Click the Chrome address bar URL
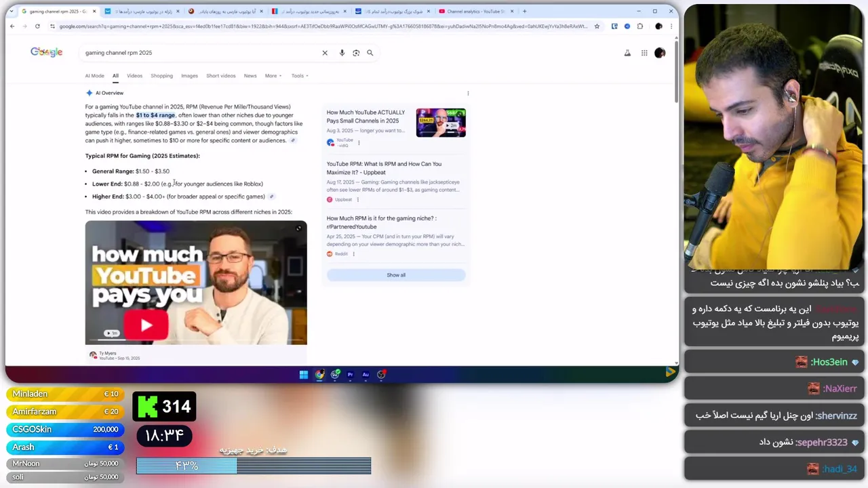Viewport: 868px width, 488px height. click(324, 26)
